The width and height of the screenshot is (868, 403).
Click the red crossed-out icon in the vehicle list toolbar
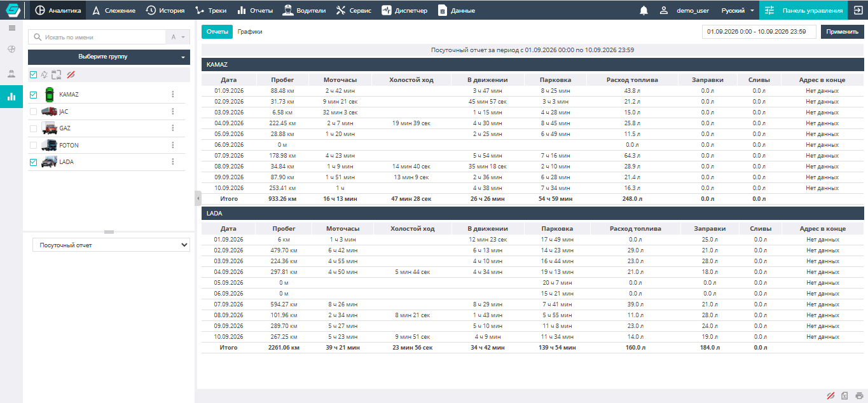71,74
